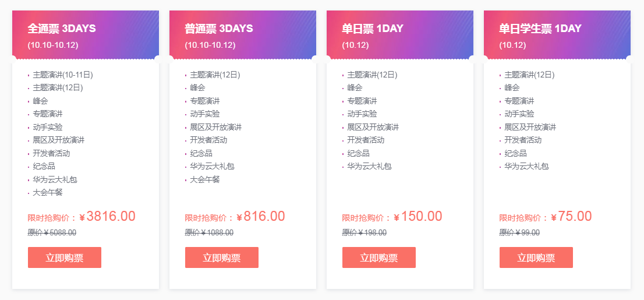Click 立即购票 button under 单日票 1DAY
This screenshot has width=644, height=300.
(x=379, y=257)
